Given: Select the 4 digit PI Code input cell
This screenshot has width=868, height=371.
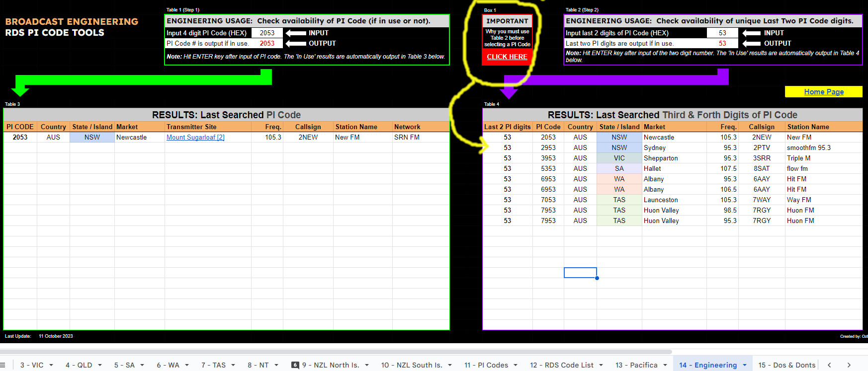Looking at the screenshot, I should point(267,33).
